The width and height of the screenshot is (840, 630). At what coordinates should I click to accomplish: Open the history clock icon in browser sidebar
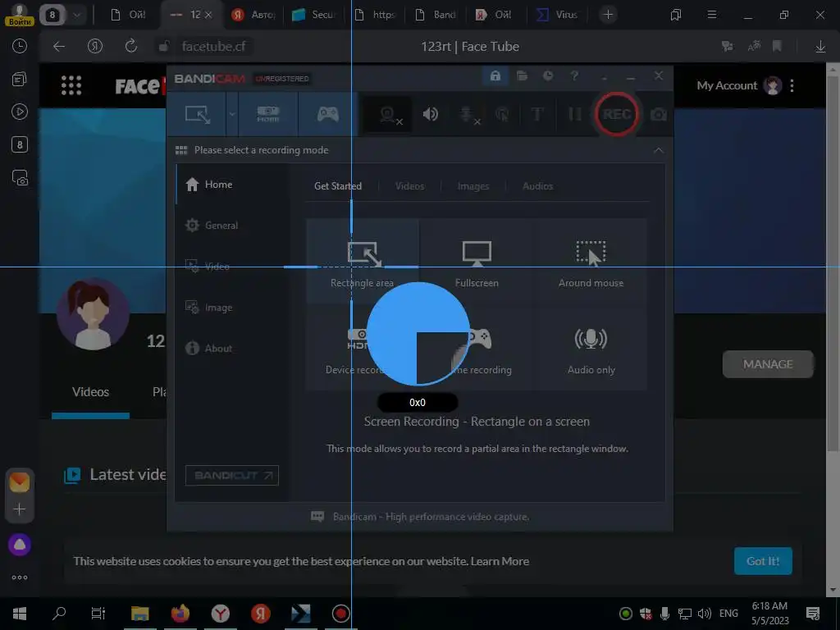click(x=20, y=46)
